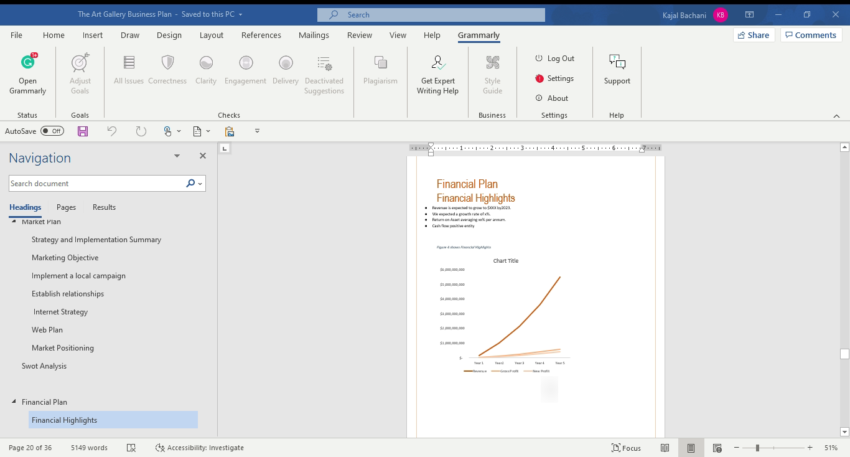The image size is (850, 457).
Task: Click the purple Save icon
Action: coord(82,131)
